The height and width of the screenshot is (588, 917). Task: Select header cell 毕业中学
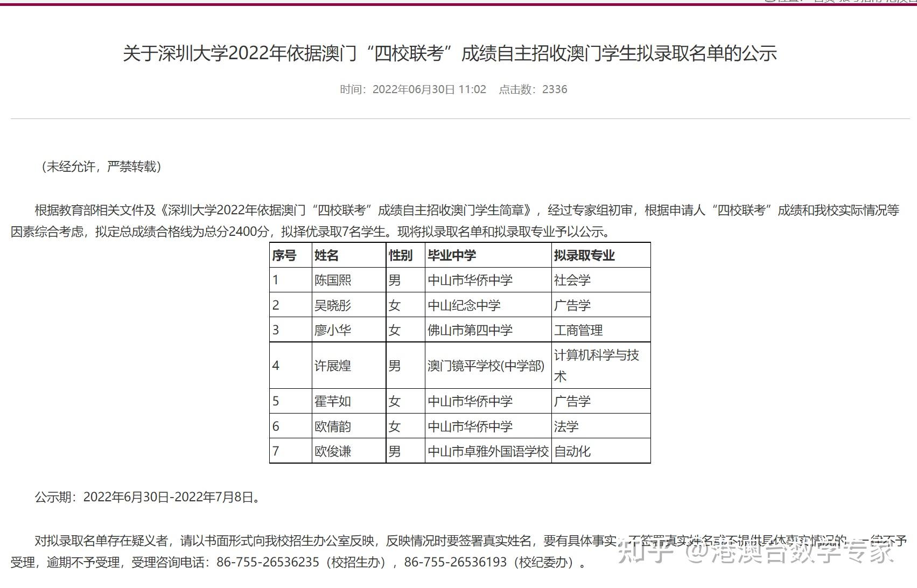pos(488,255)
